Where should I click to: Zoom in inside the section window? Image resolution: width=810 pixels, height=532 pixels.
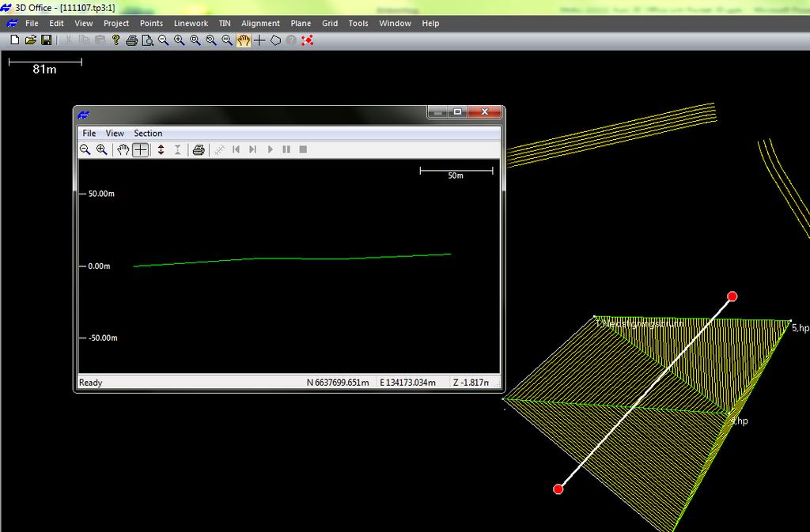click(x=102, y=149)
